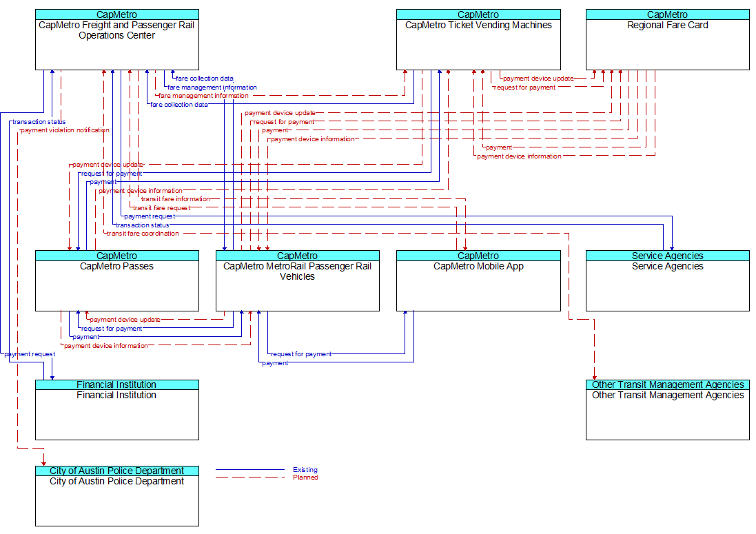Click the CapMetro header above Mobile App
Screen dimensions: 756x534
click(x=478, y=256)
